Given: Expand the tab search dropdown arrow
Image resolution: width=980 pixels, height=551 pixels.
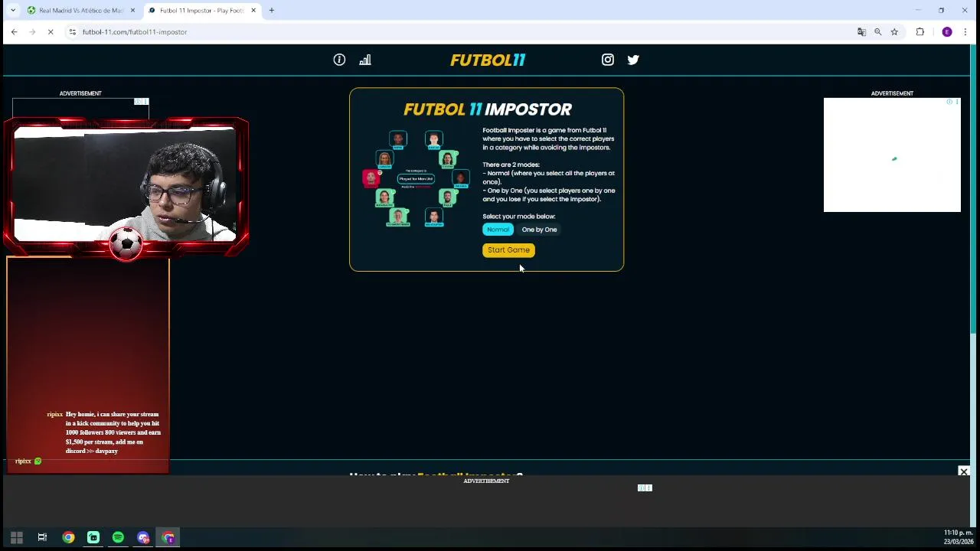Looking at the screenshot, I should (x=12, y=10).
